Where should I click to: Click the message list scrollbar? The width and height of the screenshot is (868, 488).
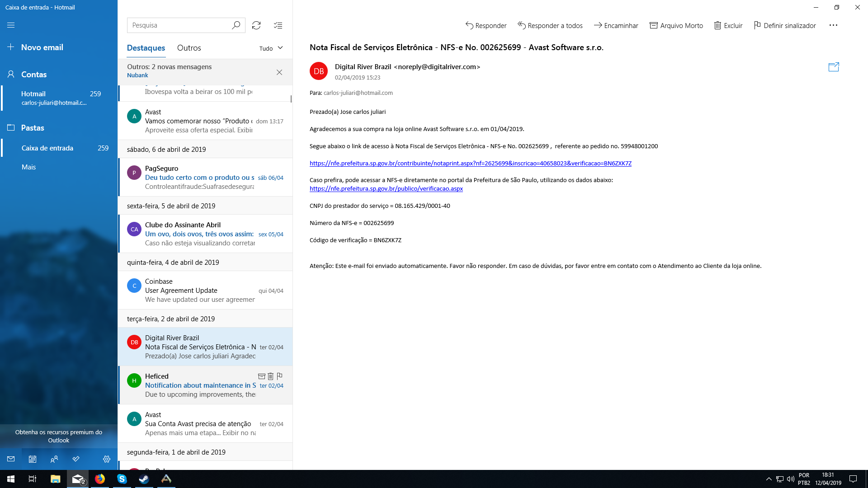point(291,99)
